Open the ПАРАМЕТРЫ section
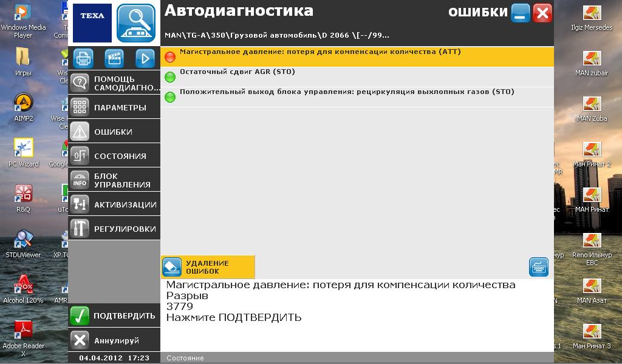The image size is (622, 364). coord(114,107)
